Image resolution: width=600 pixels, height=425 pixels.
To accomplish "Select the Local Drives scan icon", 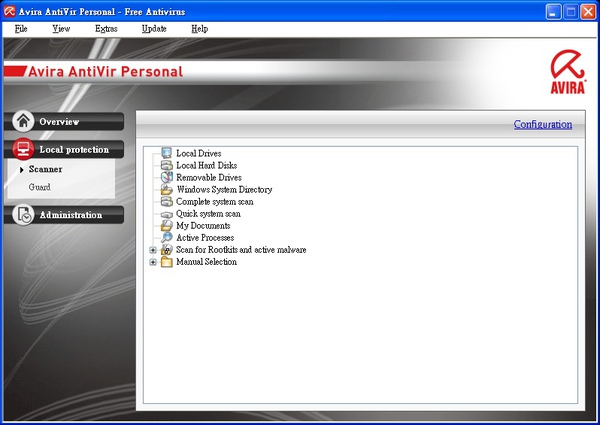I will pos(167,153).
